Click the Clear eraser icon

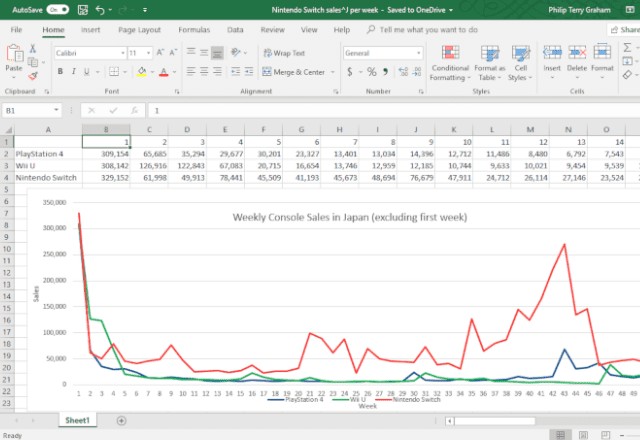tap(627, 75)
